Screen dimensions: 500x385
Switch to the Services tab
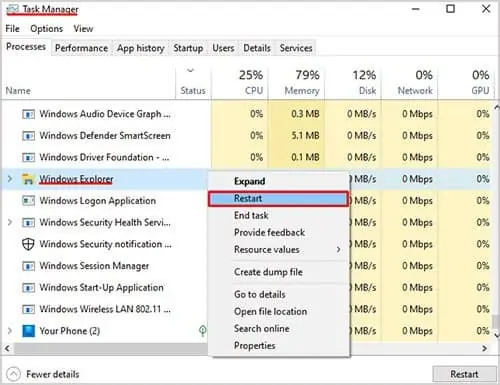pos(296,48)
